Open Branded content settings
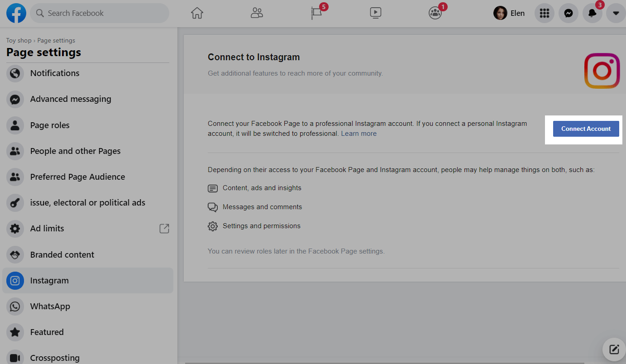The height and width of the screenshot is (364, 626). point(88,255)
